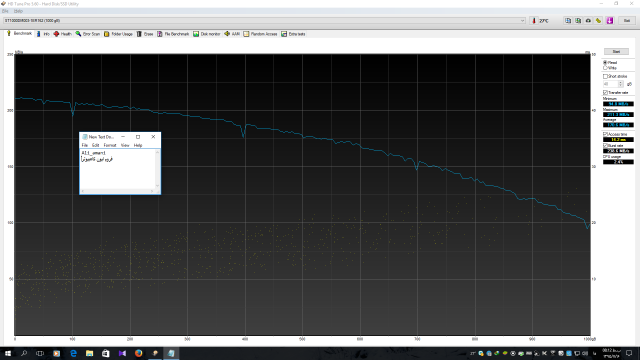Viewport: 640px width, 360px height.
Task: Open the Health tab
Action: pyautogui.click(x=62, y=34)
